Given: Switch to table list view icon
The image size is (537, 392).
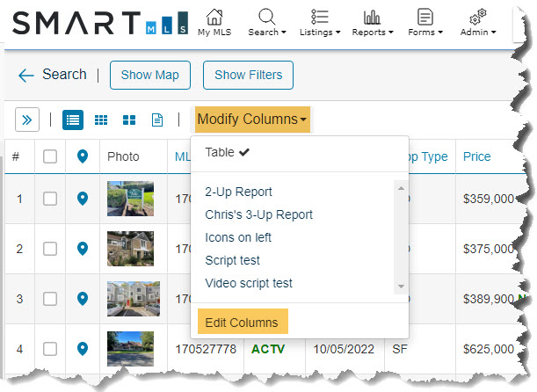Looking at the screenshot, I should (x=73, y=120).
